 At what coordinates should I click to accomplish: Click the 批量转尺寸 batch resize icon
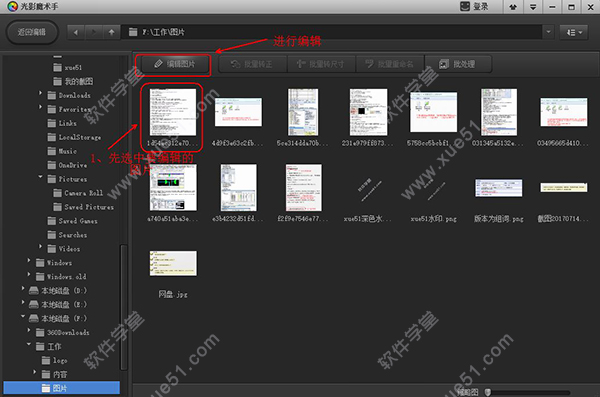(x=301, y=64)
